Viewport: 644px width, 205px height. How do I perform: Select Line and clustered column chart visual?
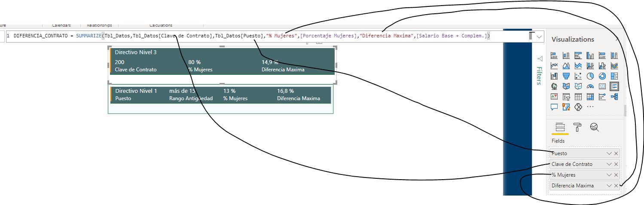coord(602,66)
